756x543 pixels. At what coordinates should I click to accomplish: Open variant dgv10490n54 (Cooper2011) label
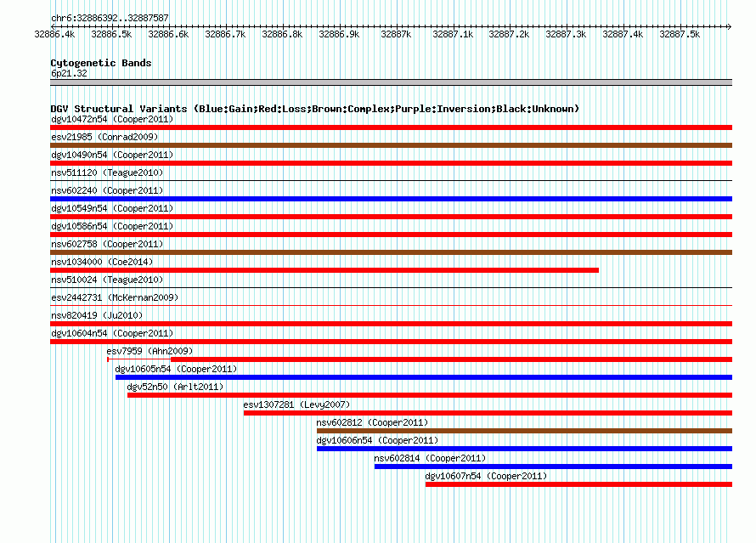click(112, 155)
